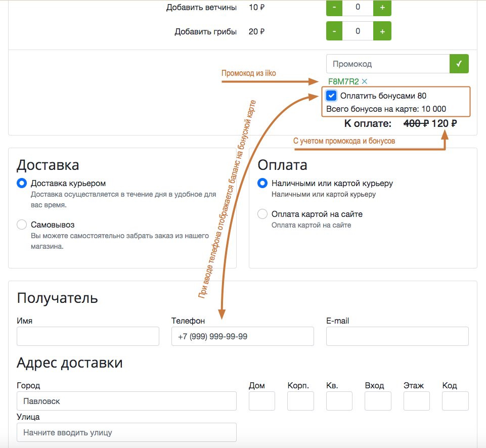Click the Имя recipient name field
The height and width of the screenshot is (448, 486).
tap(88, 336)
